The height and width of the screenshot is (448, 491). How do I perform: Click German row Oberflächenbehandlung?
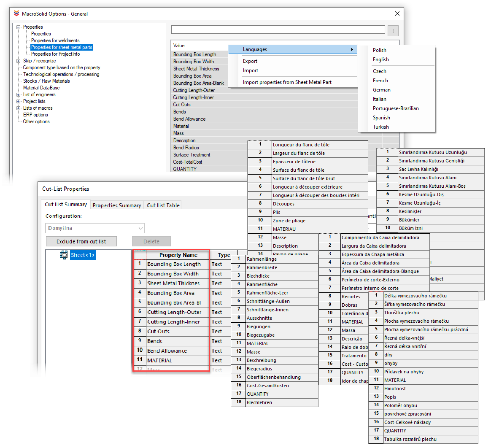coord(282,377)
